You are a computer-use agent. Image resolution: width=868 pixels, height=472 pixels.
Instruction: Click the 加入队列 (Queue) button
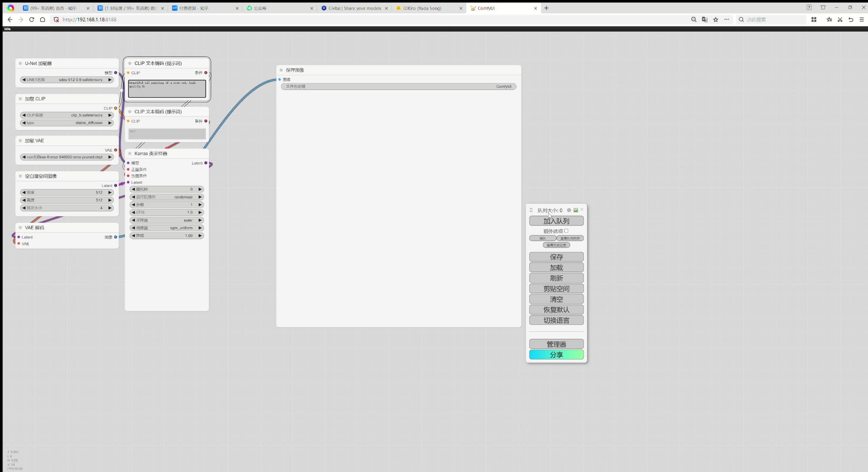555,220
